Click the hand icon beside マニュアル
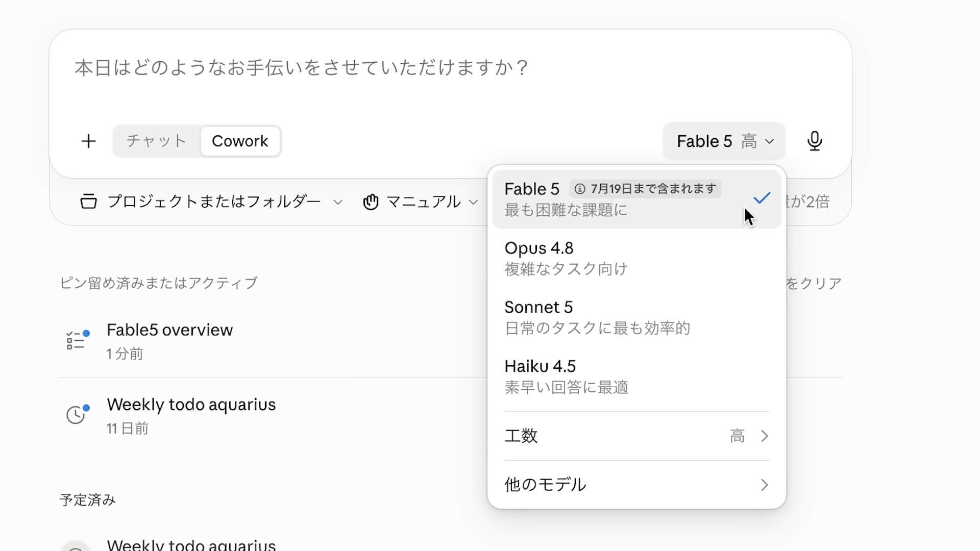Viewport: 980px width, 551px height. pos(371,202)
